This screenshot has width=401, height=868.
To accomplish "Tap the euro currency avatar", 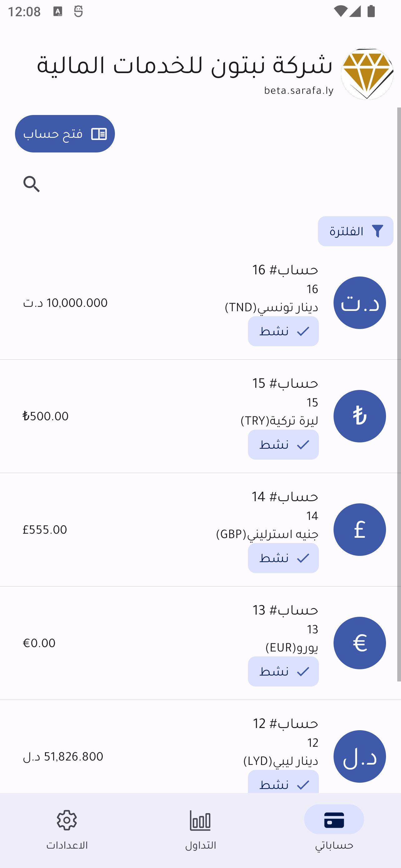I will 359,643.
